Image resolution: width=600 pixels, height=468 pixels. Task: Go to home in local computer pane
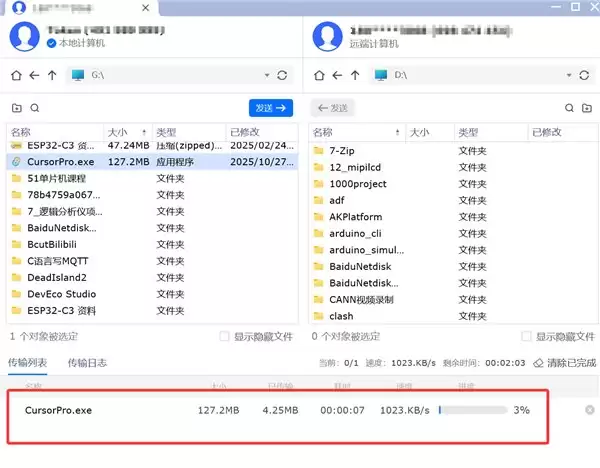pos(16,75)
